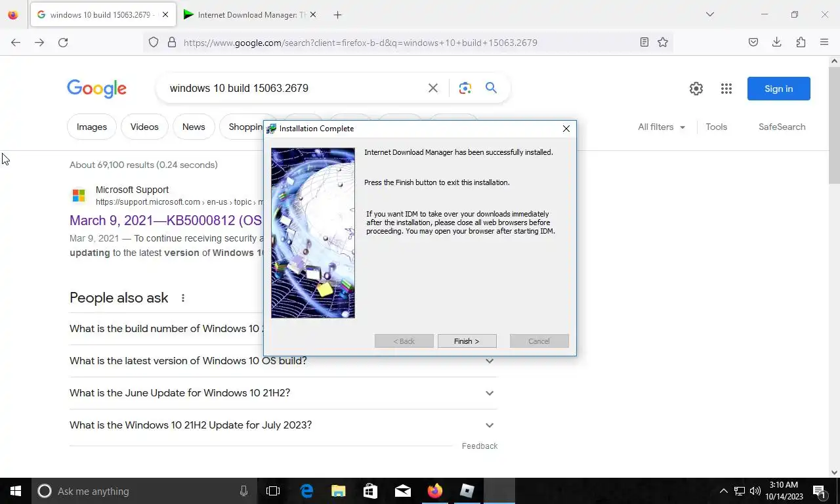Filter results by Videos
840x504 pixels.
[x=144, y=127]
